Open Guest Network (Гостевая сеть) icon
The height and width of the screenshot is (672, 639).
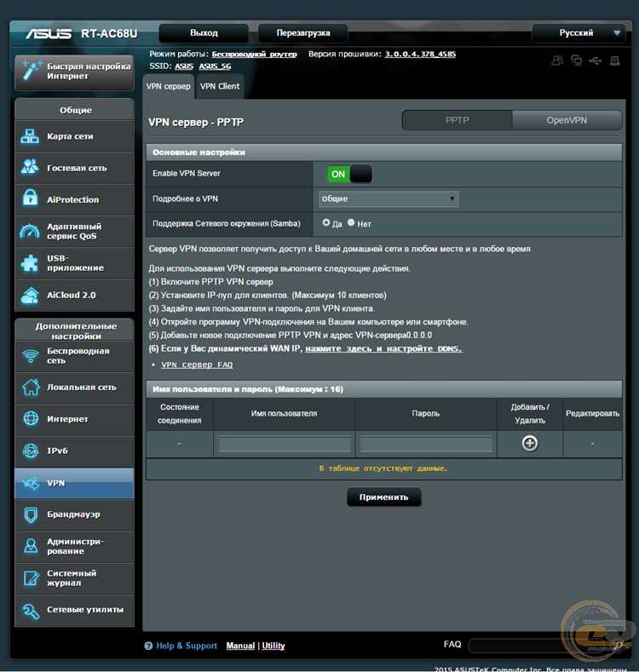(x=30, y=168)
